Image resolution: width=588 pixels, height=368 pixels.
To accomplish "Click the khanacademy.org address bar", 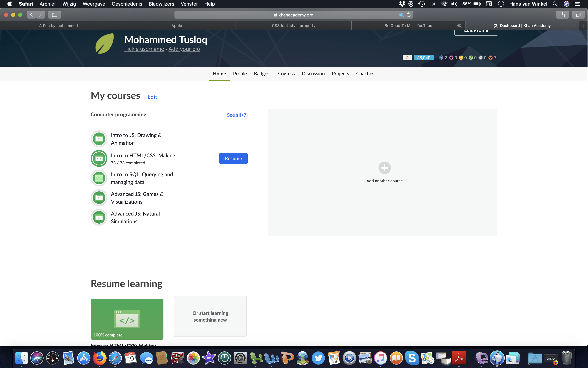I will coord(293,15).
